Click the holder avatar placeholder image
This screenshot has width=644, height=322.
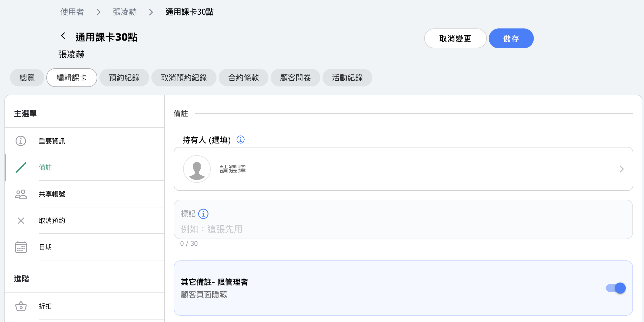coord(197,169)
